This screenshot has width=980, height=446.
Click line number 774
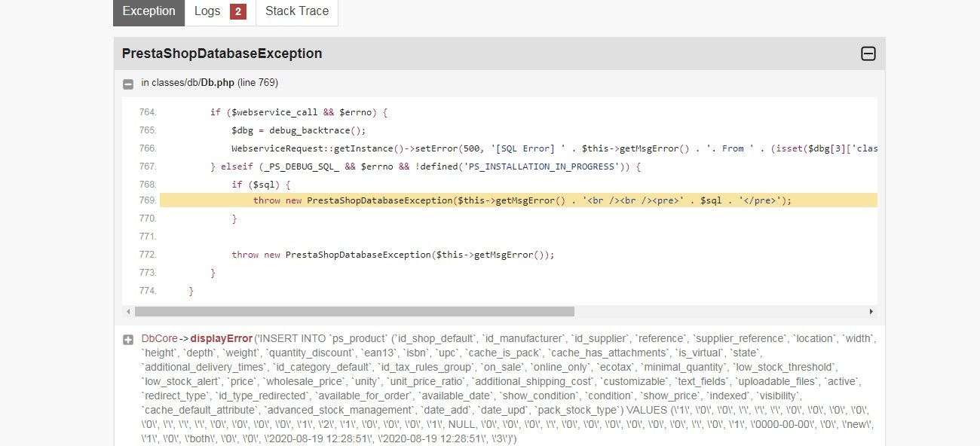[x=147, y=291]
